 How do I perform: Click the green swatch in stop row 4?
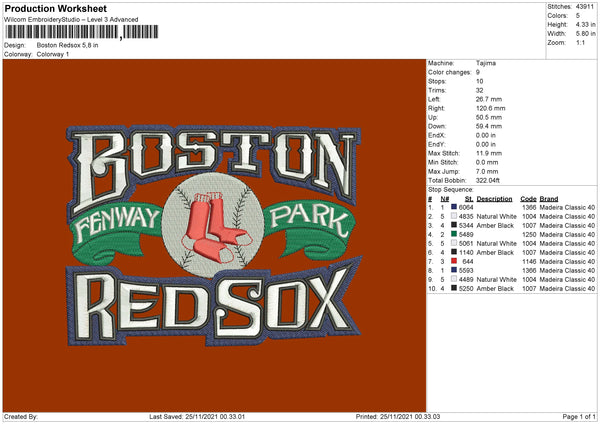click(454, 234)
